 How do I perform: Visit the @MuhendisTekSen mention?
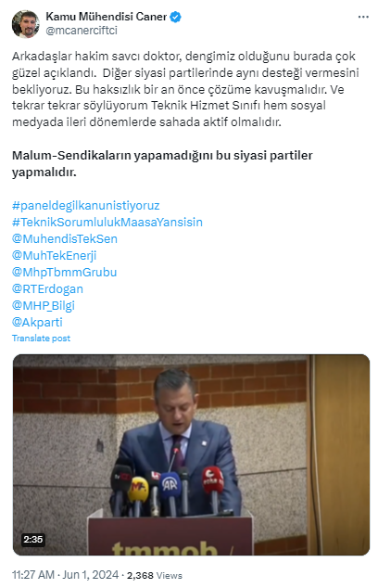[x=65, y=239]
